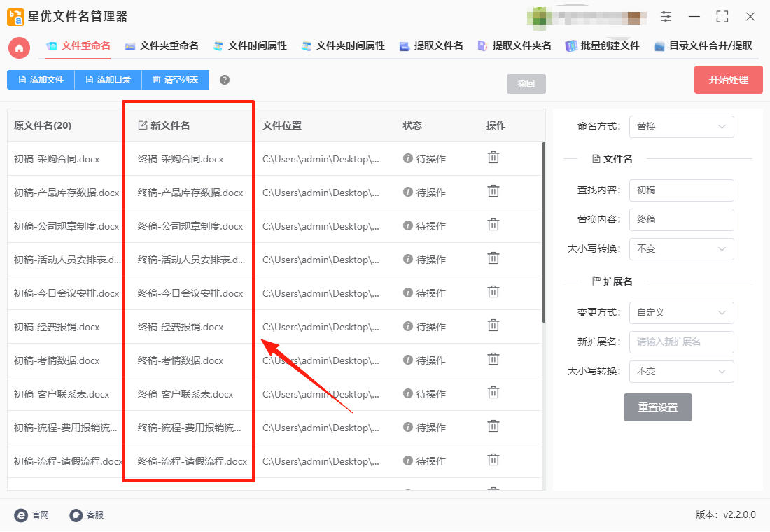The width and height of the screenshot is (770, 532).
Task: Click the 替换内容 field containing 终稿
Action: point(682,220)
